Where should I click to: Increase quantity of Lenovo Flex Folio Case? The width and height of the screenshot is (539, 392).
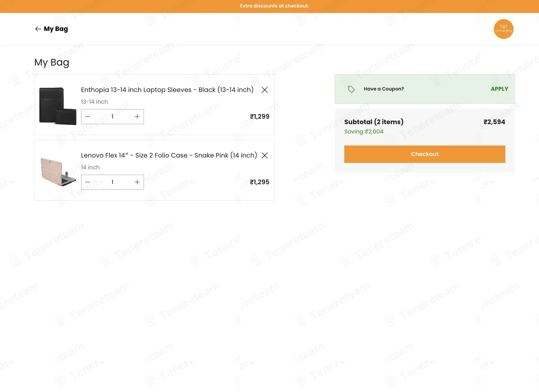(137, 182)
